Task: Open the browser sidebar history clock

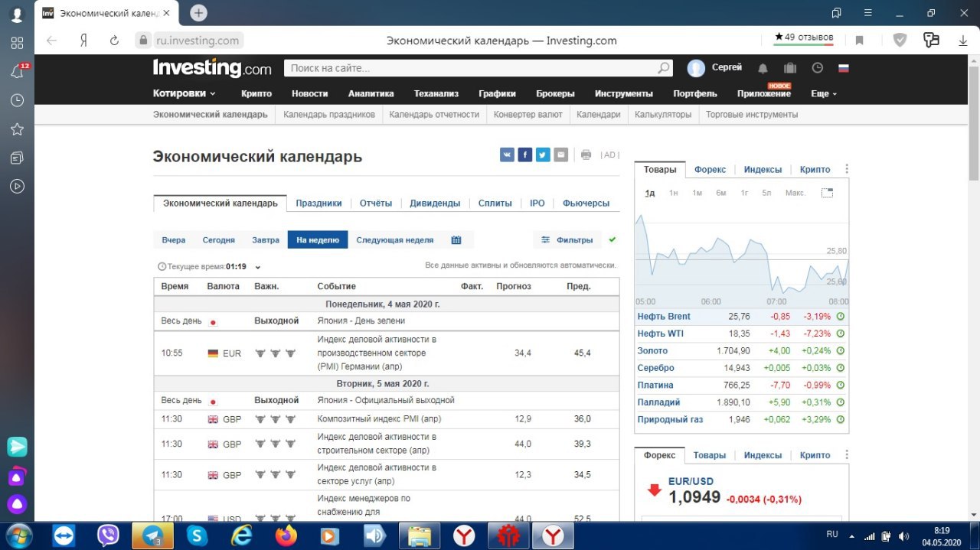Action: (17, 100)
